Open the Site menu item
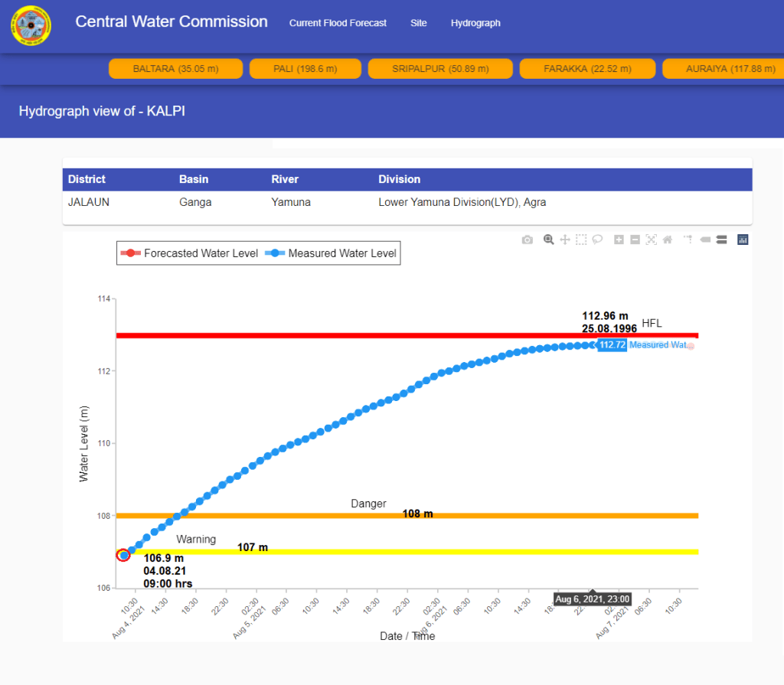Screen dimensions: 784x685 [418, 23]
